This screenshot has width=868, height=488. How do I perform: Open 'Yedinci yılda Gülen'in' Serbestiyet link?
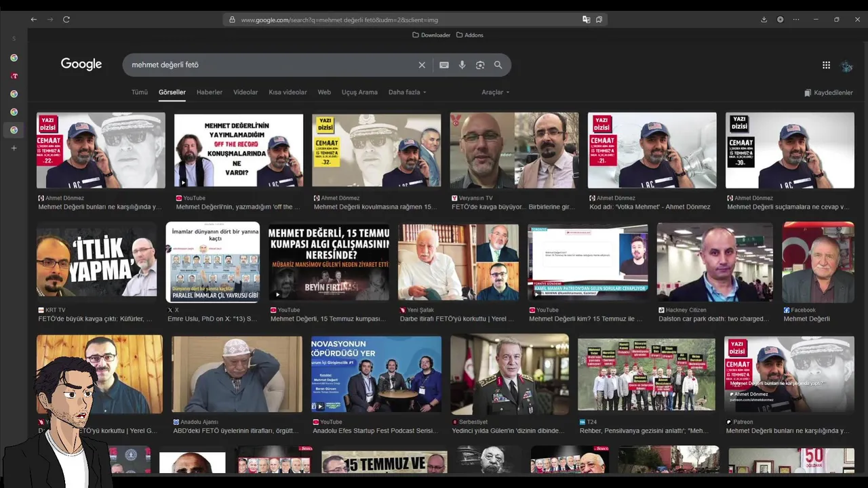[508, 430]
